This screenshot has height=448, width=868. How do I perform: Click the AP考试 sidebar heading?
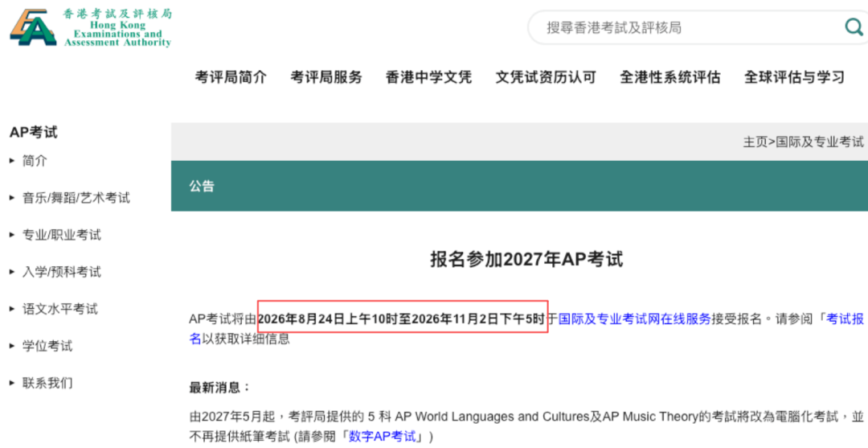click(34, 133)
